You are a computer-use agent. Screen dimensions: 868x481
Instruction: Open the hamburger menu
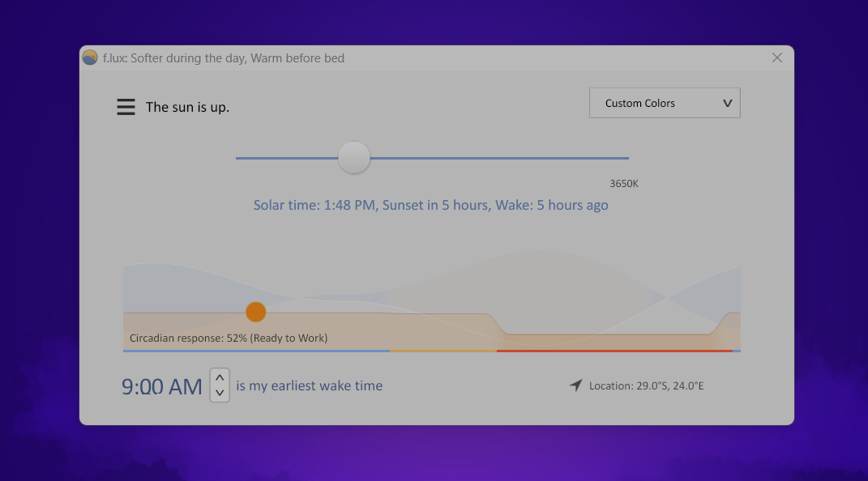click(126, 107)
